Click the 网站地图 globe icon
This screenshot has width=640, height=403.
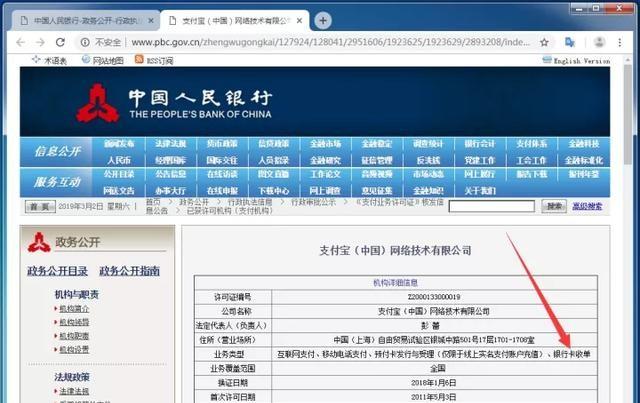click(x=86, y=60)
